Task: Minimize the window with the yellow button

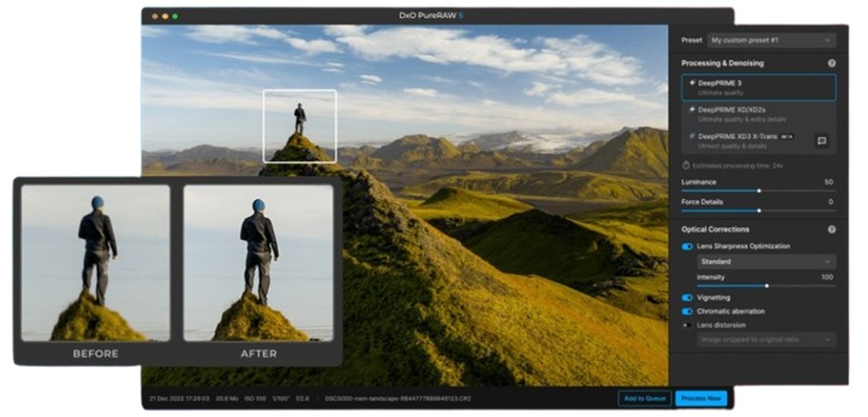Action: [165, 16]
